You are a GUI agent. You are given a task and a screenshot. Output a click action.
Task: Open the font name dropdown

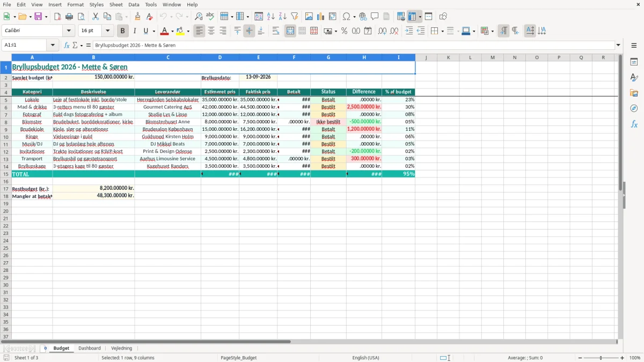(x=69, y=31)
